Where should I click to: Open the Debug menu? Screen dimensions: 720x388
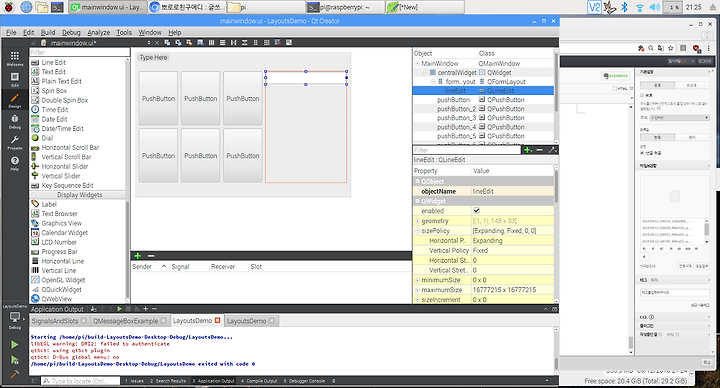[71, 32]
